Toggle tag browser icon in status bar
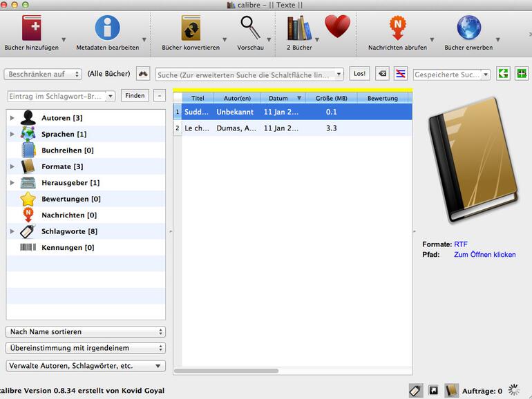Image resolution: width=532 pixels, height=399 pixels. point(416,391)
